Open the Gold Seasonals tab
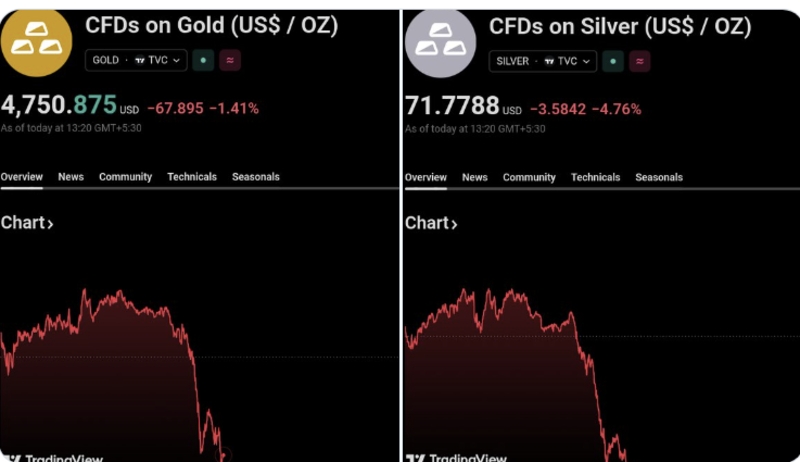This screenshot has height=462, width=800. tap(256, 177)
